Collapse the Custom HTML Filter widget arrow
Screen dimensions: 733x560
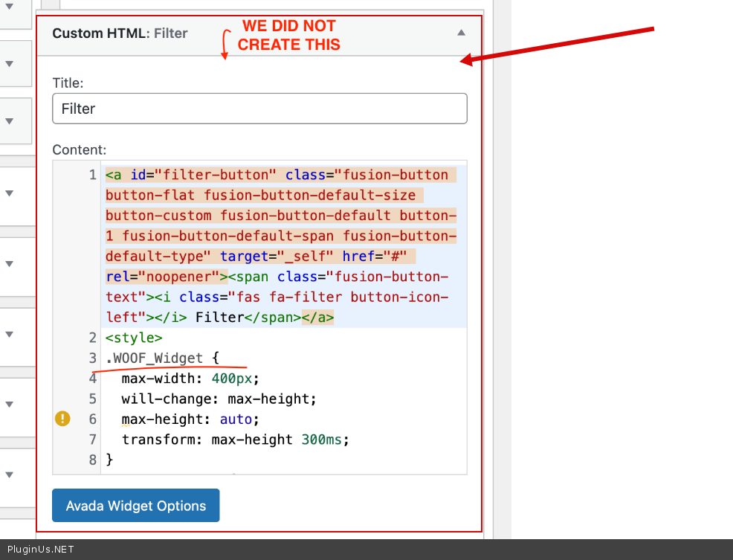point(461,33)
